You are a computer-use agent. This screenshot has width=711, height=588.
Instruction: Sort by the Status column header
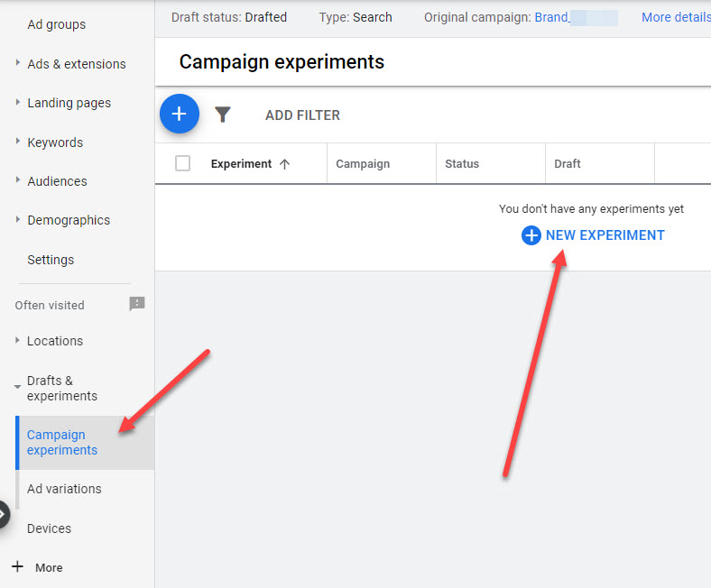[461, 164]
